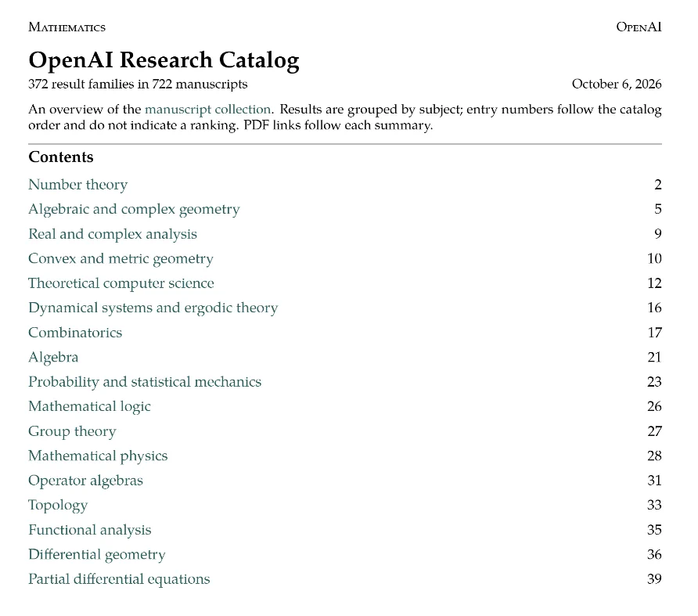The height and width of the screenshot is (616, 698).
Task: Open Algebraic and complex geometry section
Action: (x=134, y=209)
